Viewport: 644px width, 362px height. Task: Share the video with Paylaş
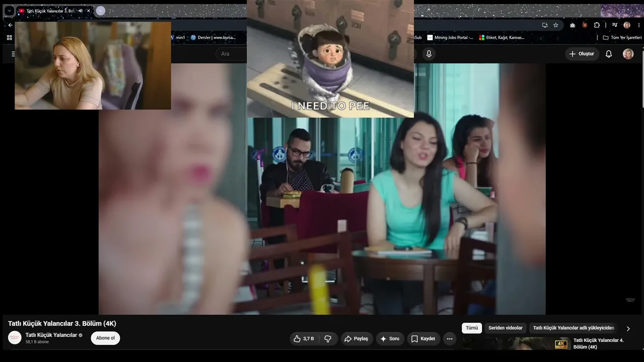(356, 339)
